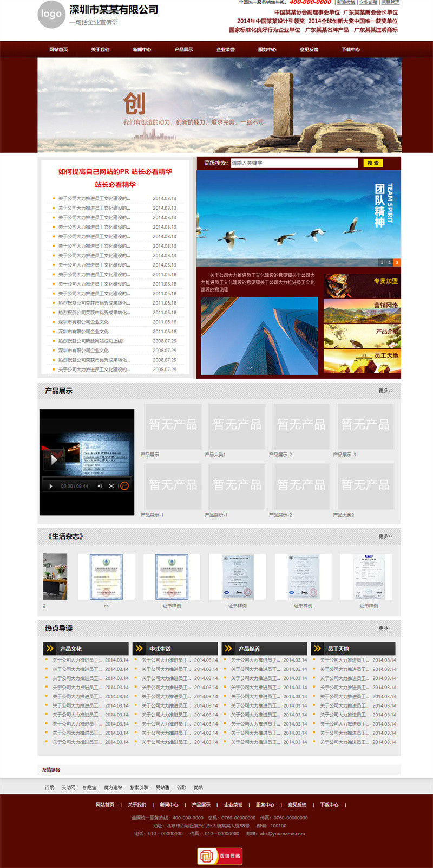Open the certificate thumbnail labeled cs
The height and width of the screenshot is (868, 433).
[106, 576]
